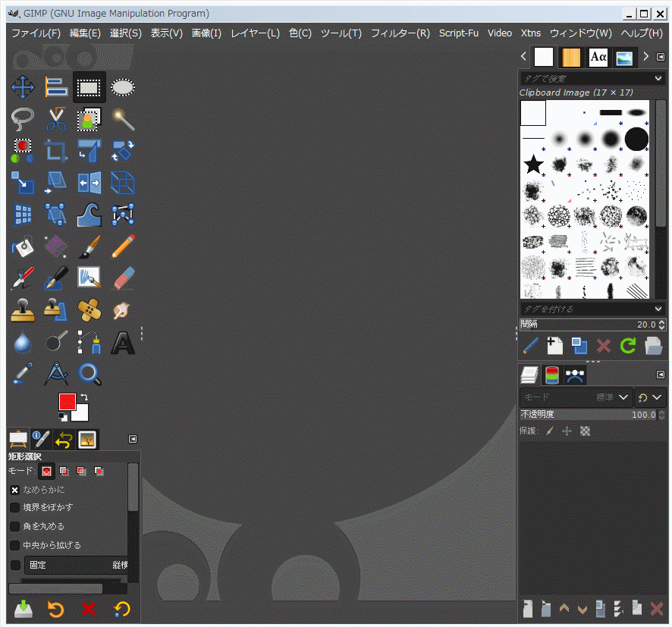
Task: Swap foreground and background colors
Action: point(84,397)
